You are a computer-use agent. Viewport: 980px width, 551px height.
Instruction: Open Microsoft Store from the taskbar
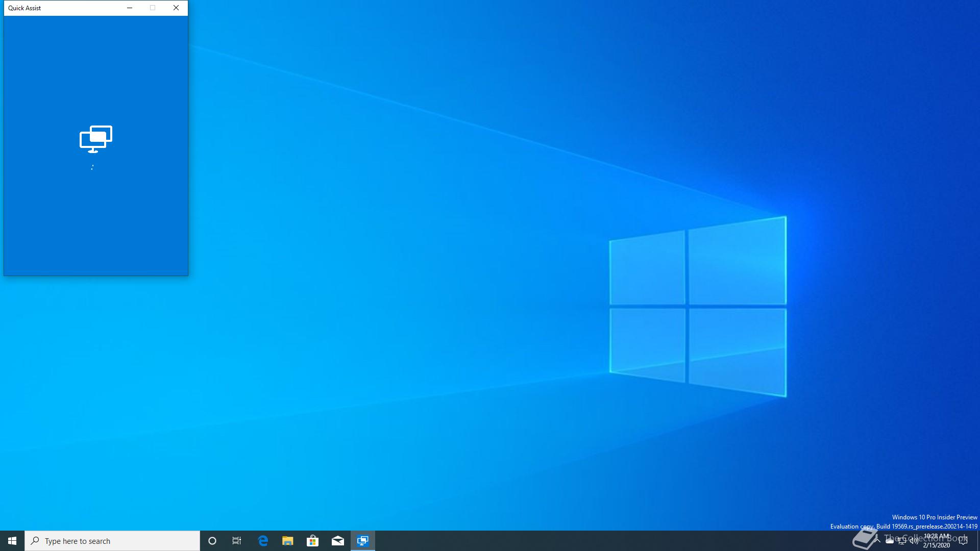[312, 541]
